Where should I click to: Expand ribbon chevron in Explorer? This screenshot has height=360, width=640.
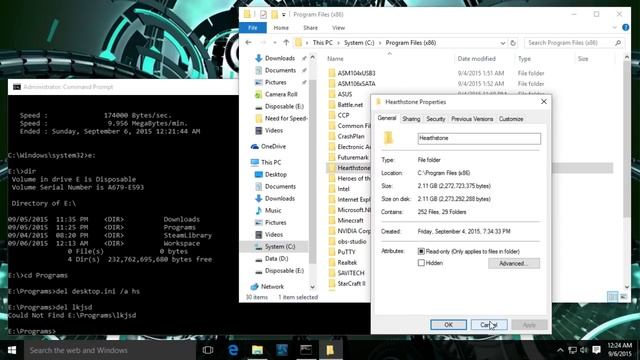pos(615,28)
